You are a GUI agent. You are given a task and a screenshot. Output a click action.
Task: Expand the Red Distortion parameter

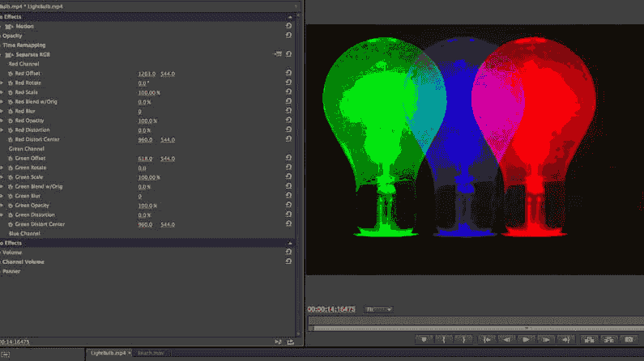(x=2, y=130)
